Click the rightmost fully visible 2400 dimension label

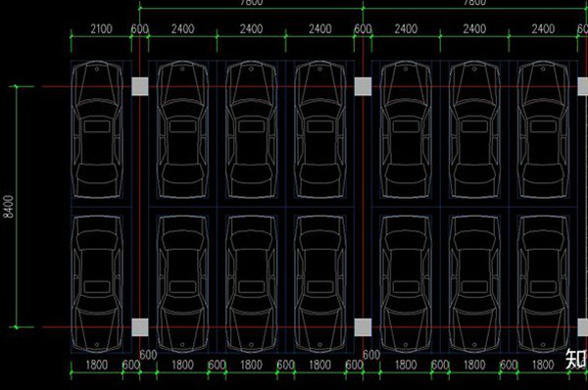(543, 28)
